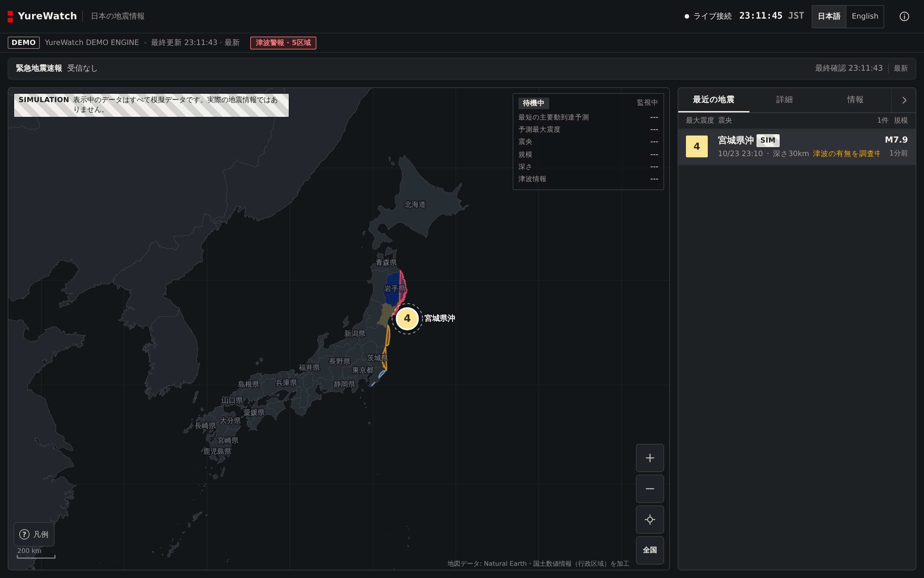Click the map data attribution text
This screenshot has width=924, height=578.
coord(538,564)
